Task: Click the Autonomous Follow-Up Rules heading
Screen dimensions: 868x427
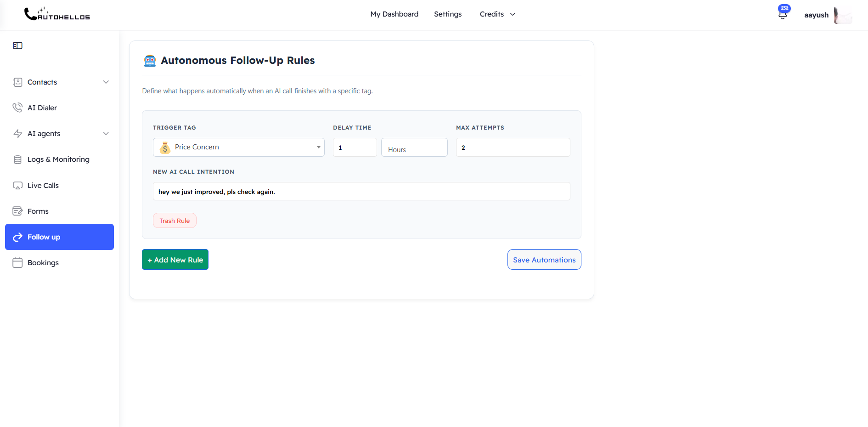Action: point(237,61)
